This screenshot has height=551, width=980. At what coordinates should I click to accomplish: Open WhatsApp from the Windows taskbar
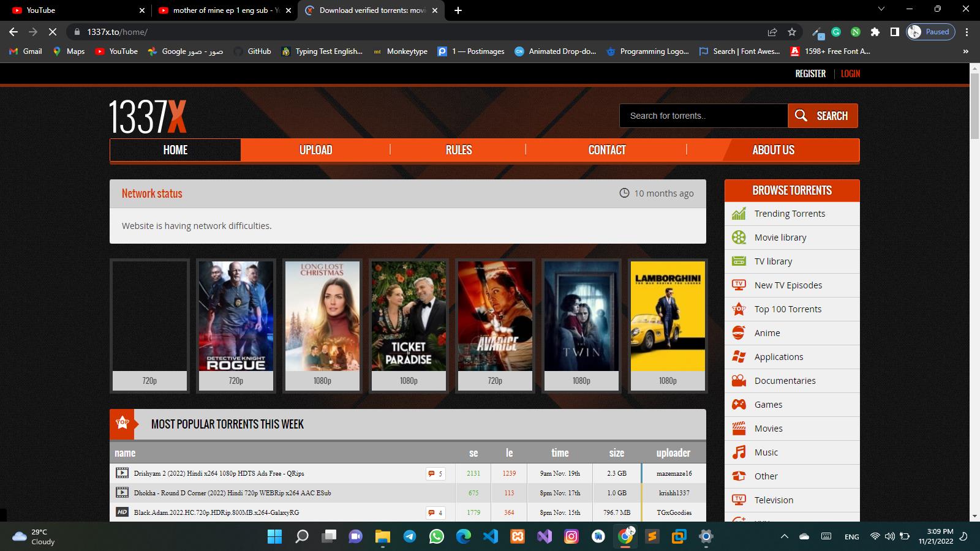click(x=437, y=537)
